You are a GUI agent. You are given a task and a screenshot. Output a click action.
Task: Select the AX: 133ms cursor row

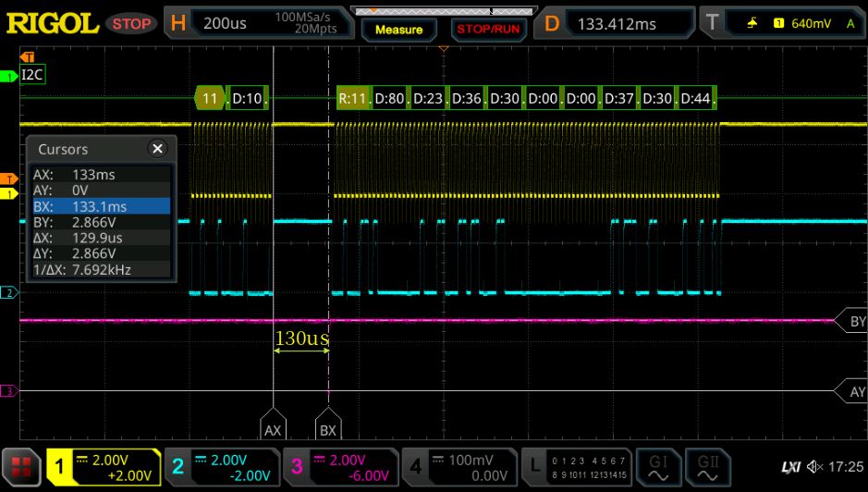coord(101,175)
